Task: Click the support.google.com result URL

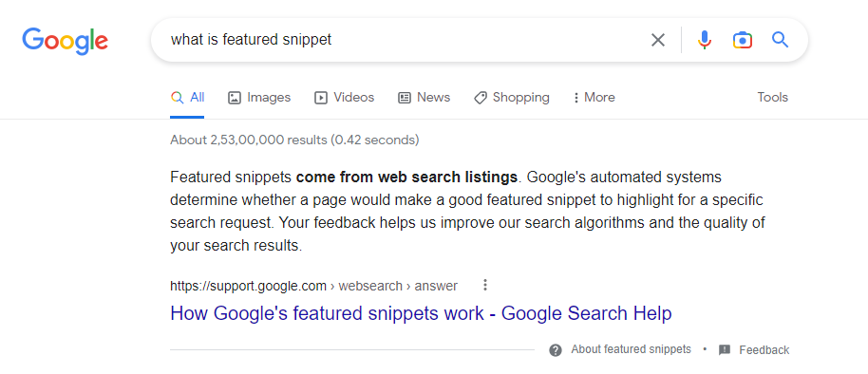Action: [314, 286]
